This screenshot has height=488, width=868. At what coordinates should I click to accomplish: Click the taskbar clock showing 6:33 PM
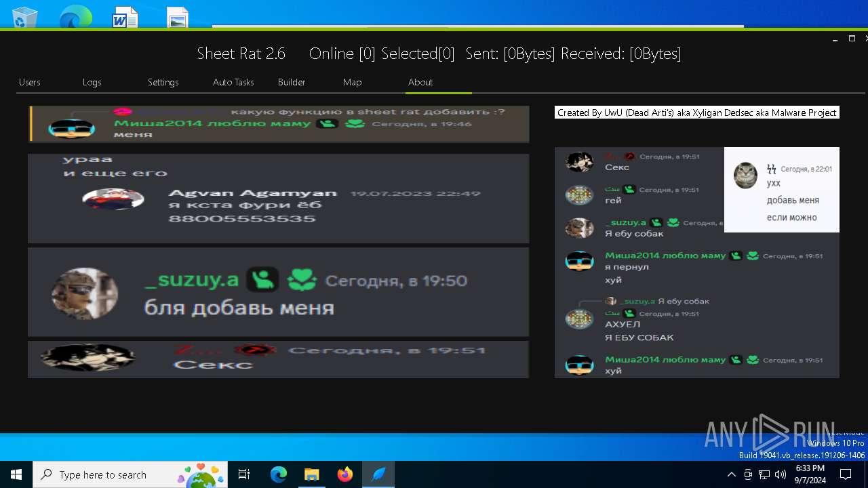[810, 474]
